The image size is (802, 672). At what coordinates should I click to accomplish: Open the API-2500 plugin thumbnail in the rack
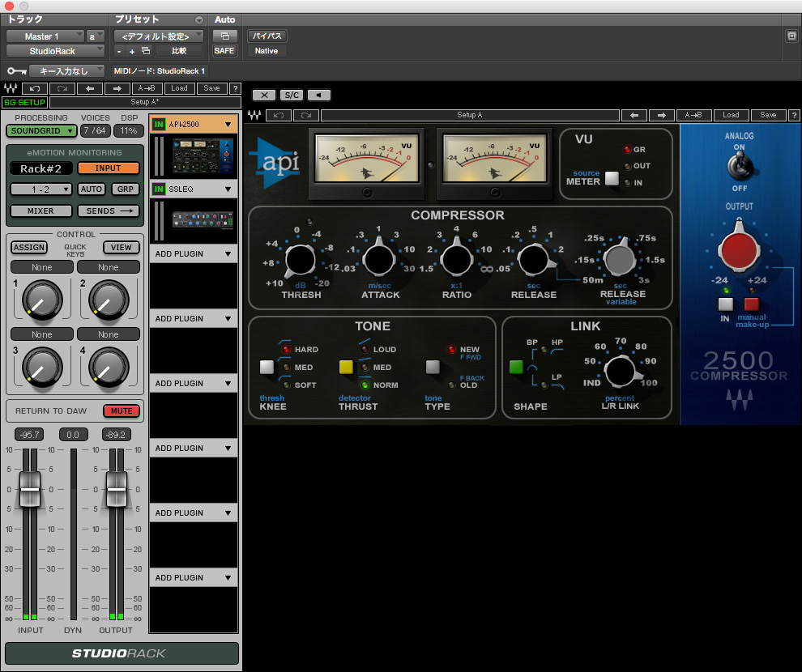coord(203,155)
